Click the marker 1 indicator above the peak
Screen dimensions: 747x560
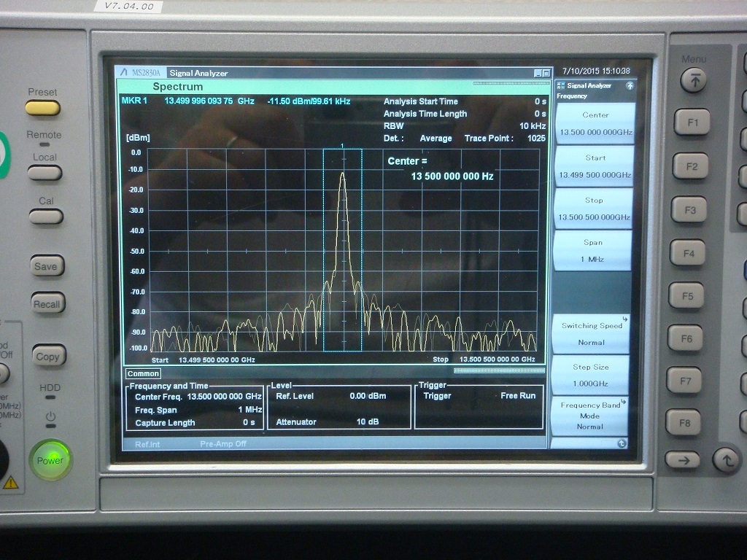[343, 146]
